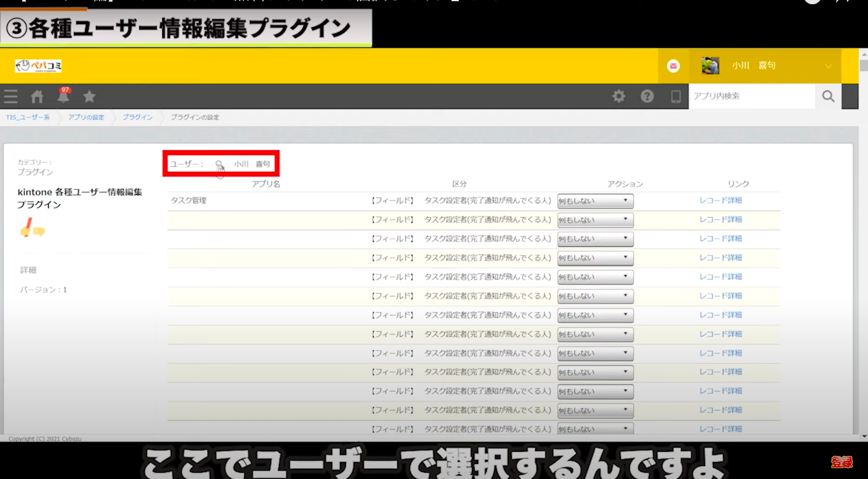
Task: Open favorites star icon
Action: click(89, 97)
